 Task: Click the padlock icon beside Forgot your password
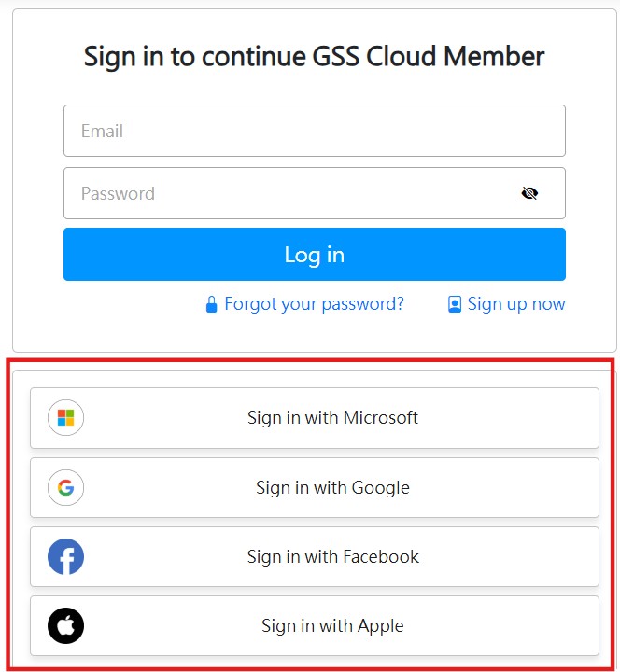(212, 304)
